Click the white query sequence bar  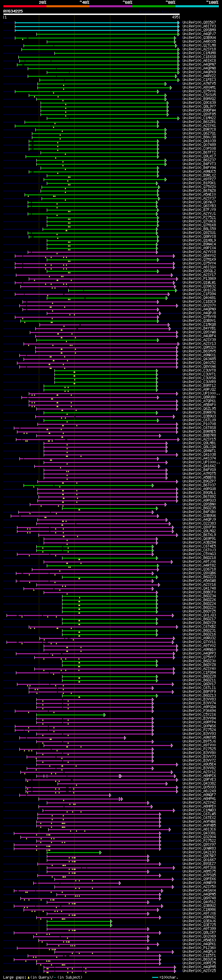pos(92,15)
